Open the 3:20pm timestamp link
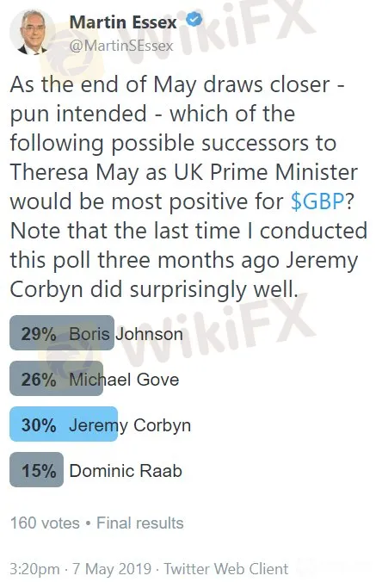 coord(34,569)
